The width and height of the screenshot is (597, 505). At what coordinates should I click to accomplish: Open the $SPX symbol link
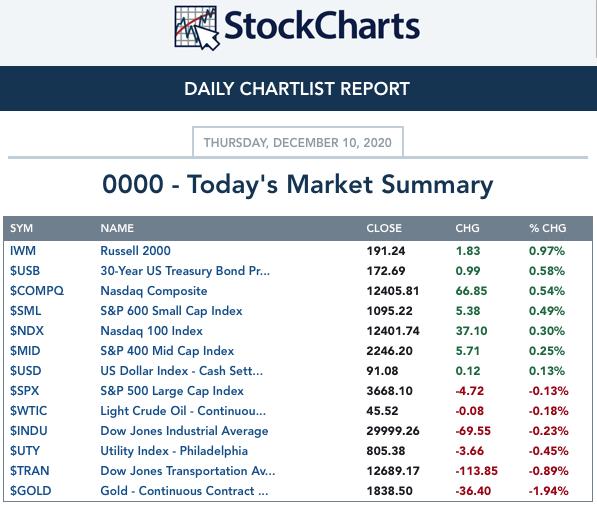click(24, 391)
